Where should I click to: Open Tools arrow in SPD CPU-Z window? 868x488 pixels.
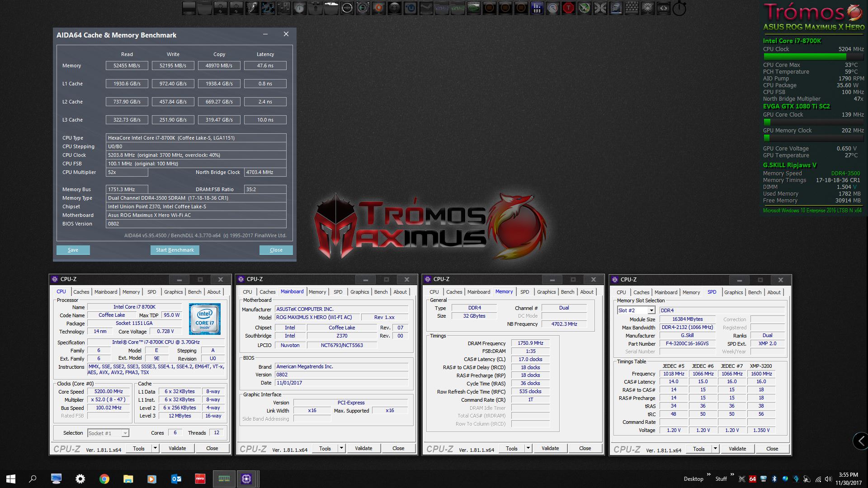coord(715,449)
